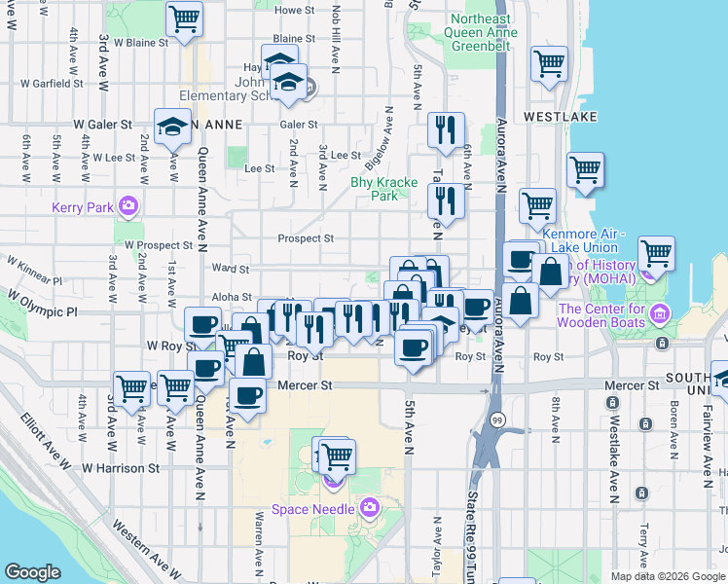
Task: Click the Mercer St label near Queen Anne
Action: coord(305,385)
